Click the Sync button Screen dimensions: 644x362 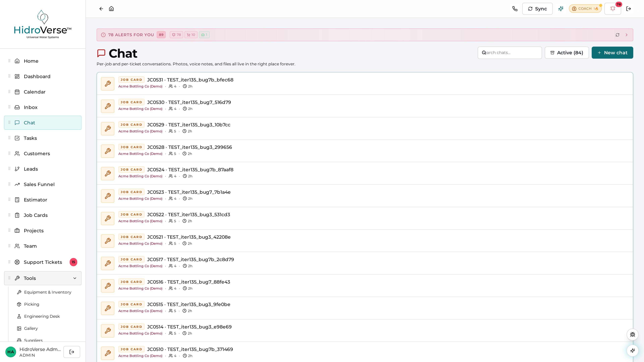tap(537, 9)
